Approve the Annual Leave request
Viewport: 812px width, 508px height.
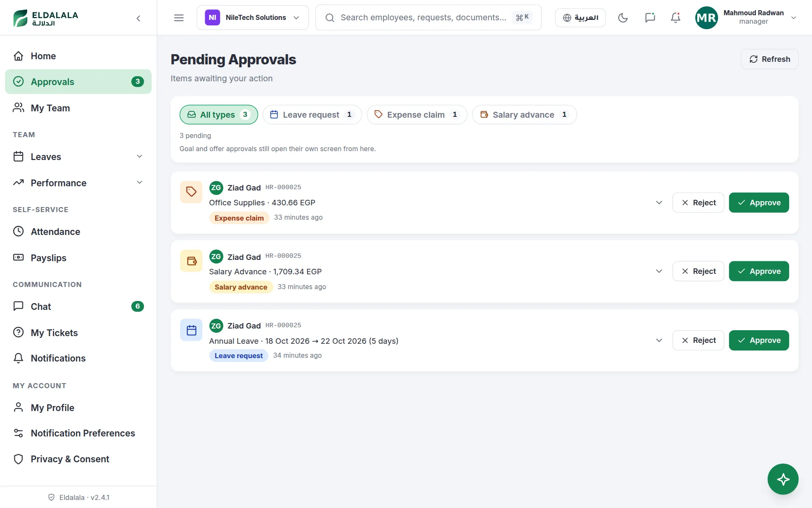[759, 340]
